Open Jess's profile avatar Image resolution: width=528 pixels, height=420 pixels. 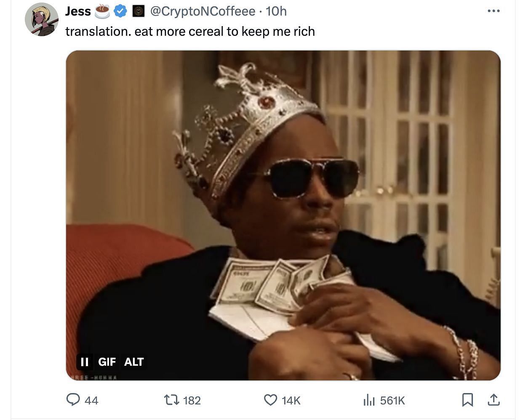click(x=41, y=20)
